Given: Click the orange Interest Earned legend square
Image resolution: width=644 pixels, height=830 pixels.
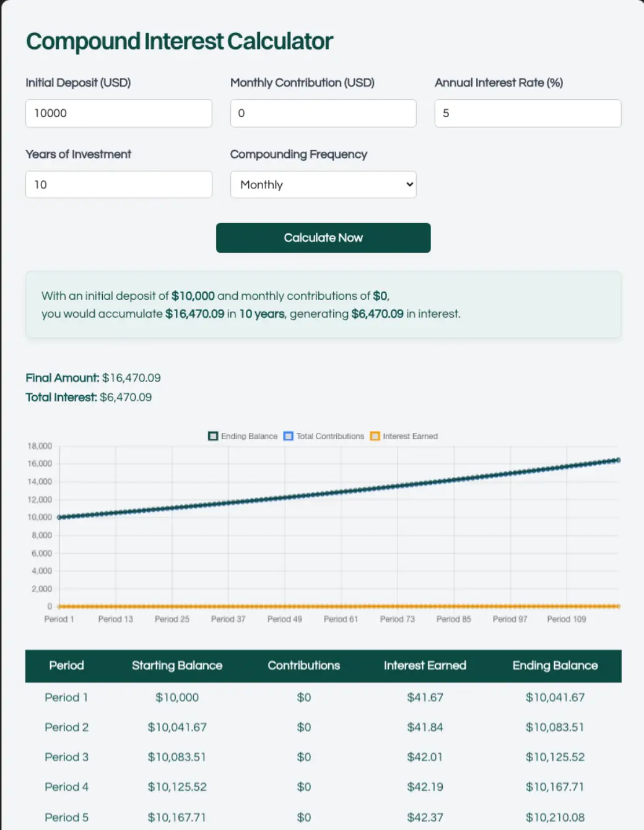Looking at the screenshot, I should [x=375, y=436].
